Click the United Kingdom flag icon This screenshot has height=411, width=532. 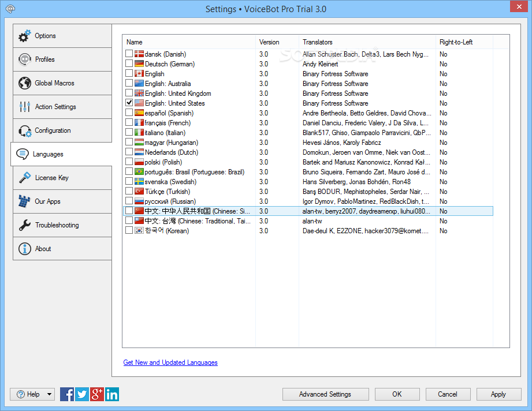pyautogui.click(x=139, y=94)
